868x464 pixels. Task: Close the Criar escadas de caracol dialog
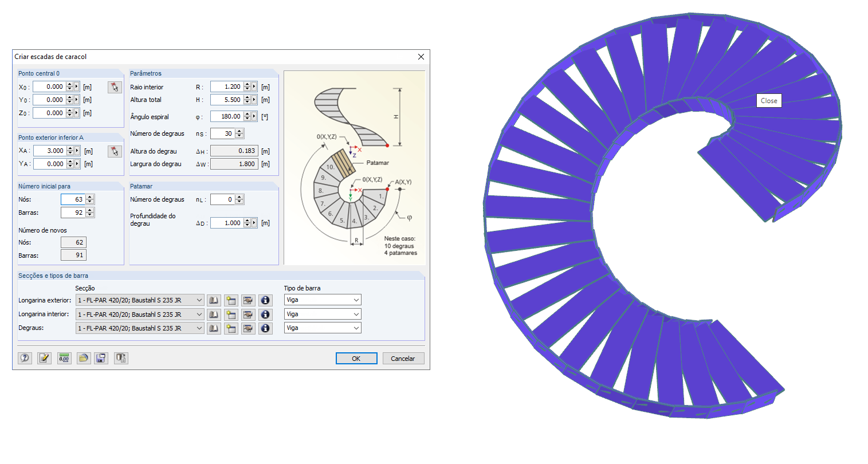[x=421, y=57]
